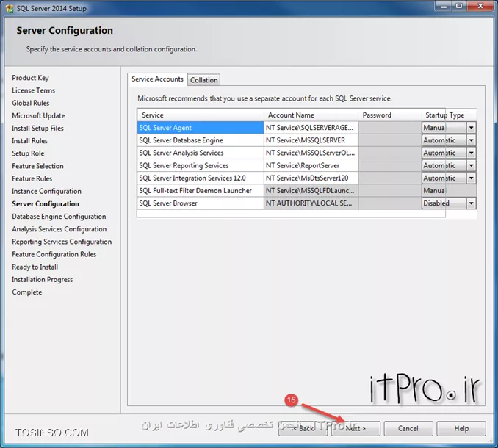This screenshot has width=498, height=448.
Task: Click Database Engine Configuration step
Action: point(59,217)
